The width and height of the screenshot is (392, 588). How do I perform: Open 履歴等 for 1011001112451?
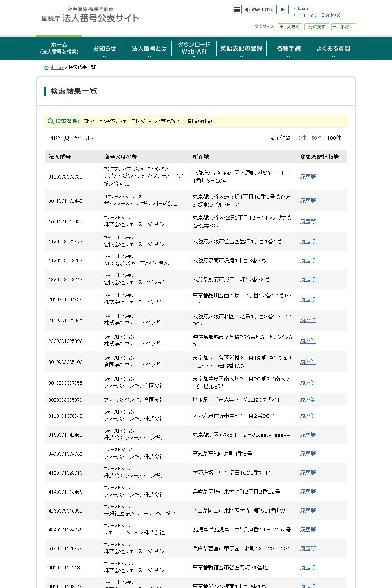click(x=308, y=221)
